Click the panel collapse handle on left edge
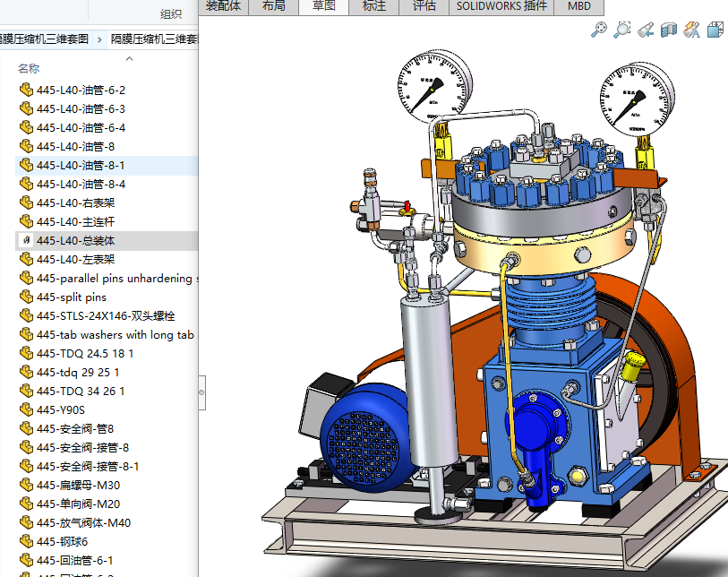Viewport: 728px width, 577px height. (x=201, y=394)
